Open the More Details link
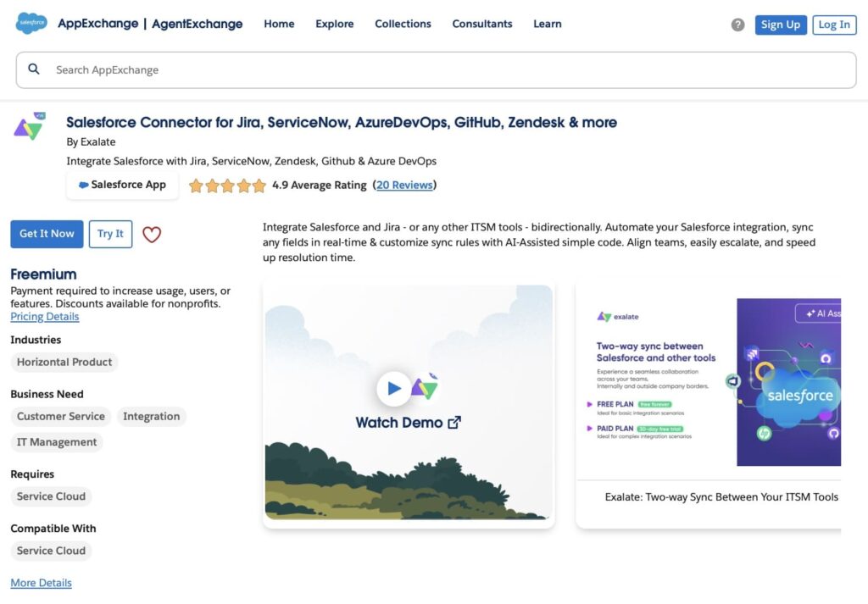 point(41,583)
